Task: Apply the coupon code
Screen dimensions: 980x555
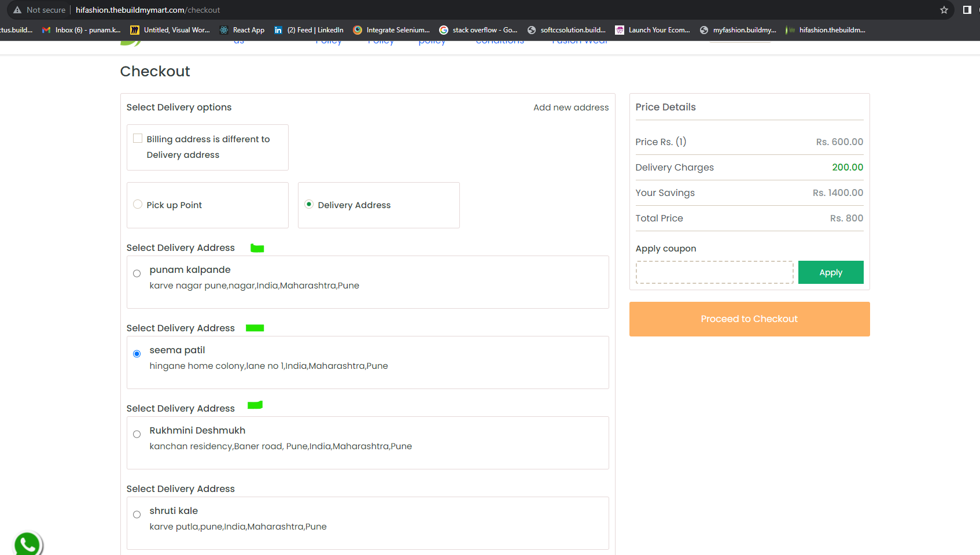Action: point(831,272)
